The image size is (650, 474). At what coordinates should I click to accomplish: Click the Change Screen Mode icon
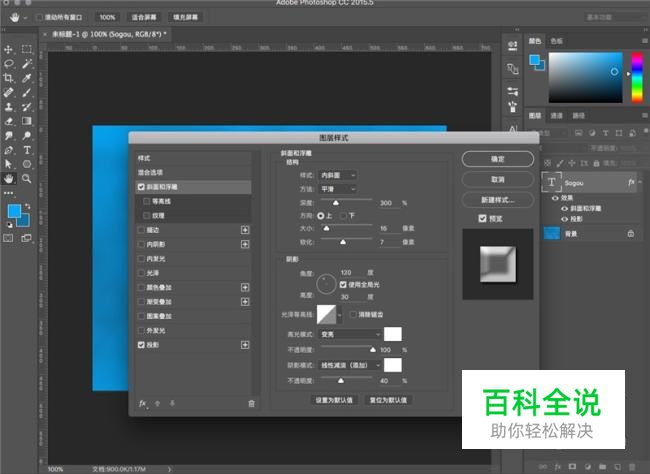click(x=26, y=238)
